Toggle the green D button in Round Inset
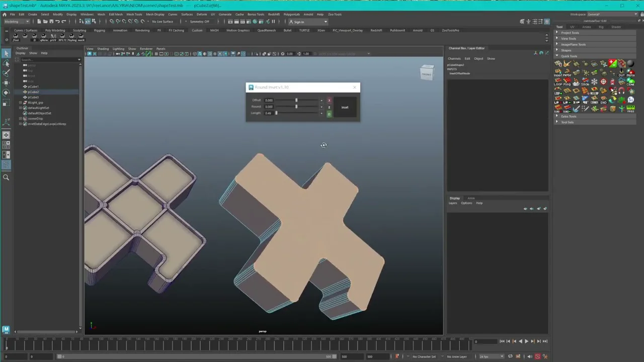This screenshot has width=644, height=362. (330, 114)
